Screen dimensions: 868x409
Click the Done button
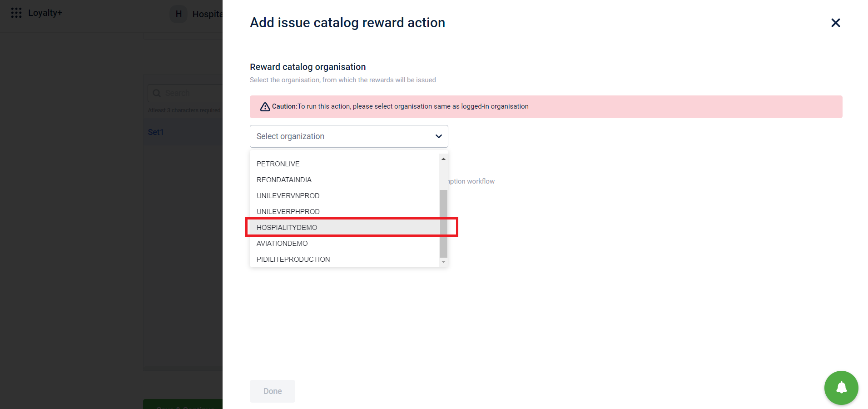(272, 391)
